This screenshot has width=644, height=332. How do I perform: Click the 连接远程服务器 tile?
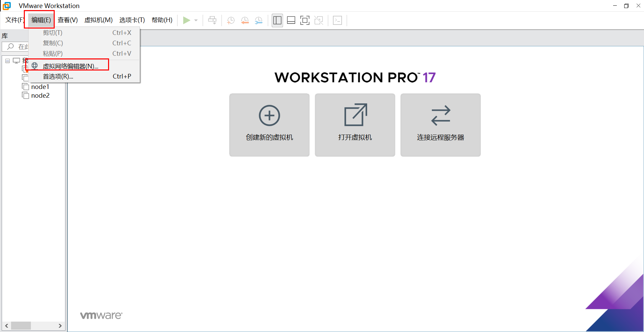[x=440, y=125]
